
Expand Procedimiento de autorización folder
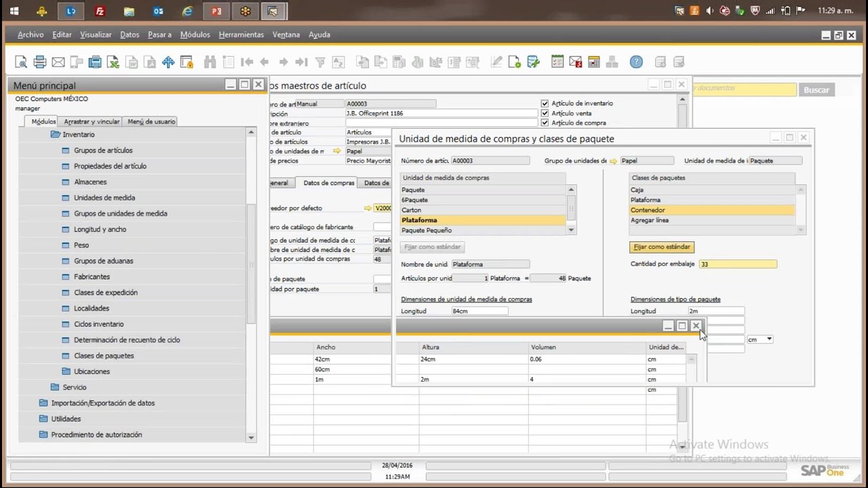point(44,434)
